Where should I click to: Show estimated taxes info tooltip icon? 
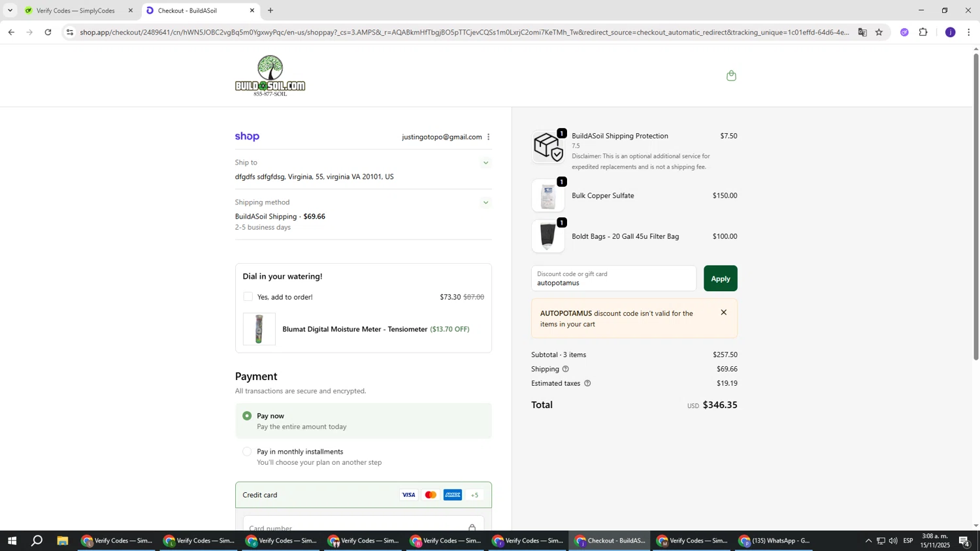pyautogui.click(x=587, y=384)
